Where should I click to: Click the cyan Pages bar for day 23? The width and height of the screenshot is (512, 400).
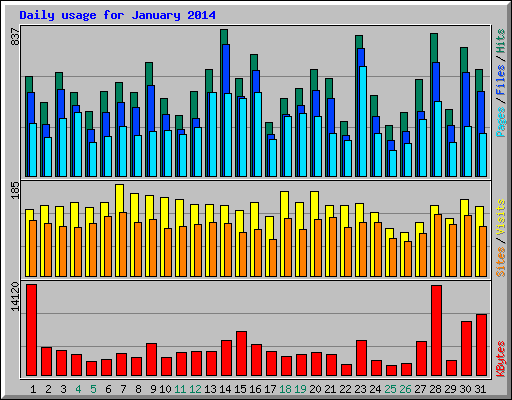click(363, 121)
